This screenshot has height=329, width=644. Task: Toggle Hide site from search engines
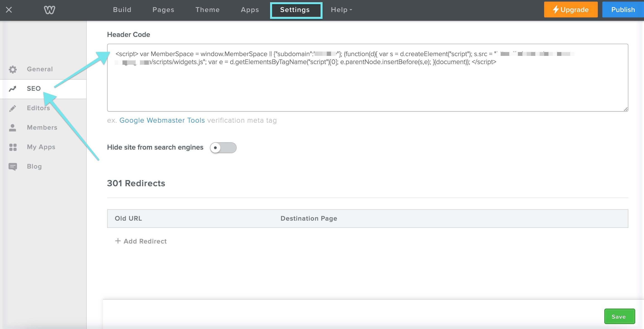[x=223, y=148]
